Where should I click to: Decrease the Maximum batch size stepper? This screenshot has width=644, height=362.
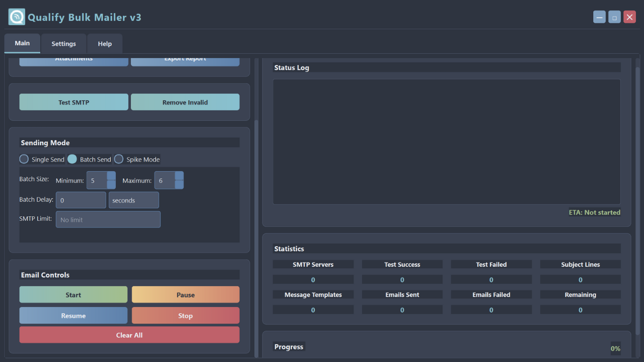point(179,185)
